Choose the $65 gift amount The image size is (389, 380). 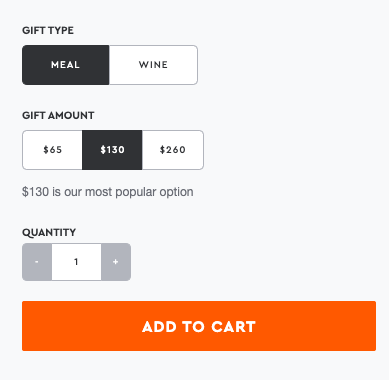coord(52,150)
